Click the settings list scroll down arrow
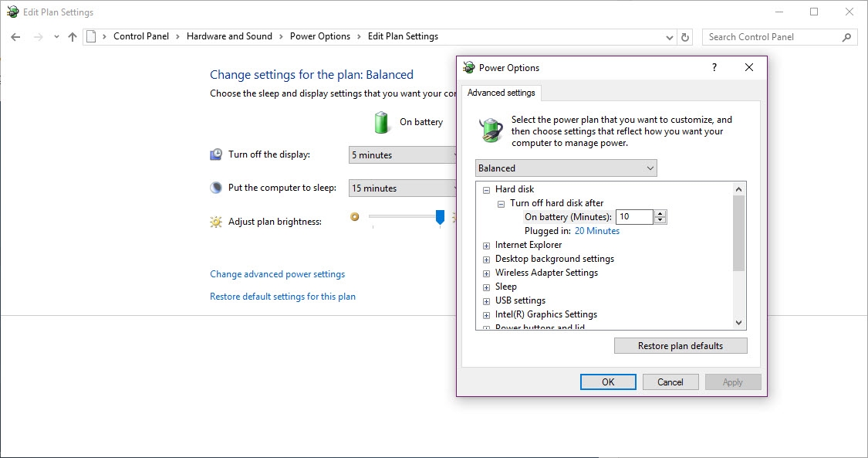Screen dimensions: 868x458 pyautogui.click(x=738, y=322)
